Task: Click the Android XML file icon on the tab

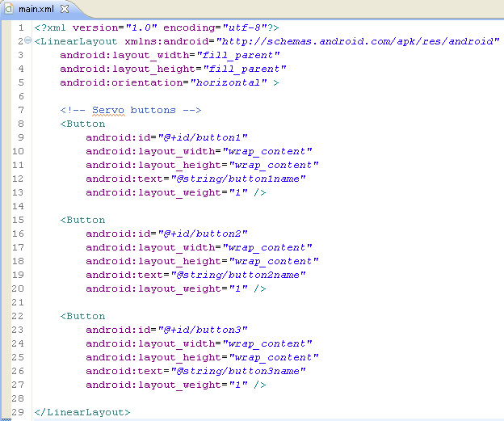Action: pos(9,9)
